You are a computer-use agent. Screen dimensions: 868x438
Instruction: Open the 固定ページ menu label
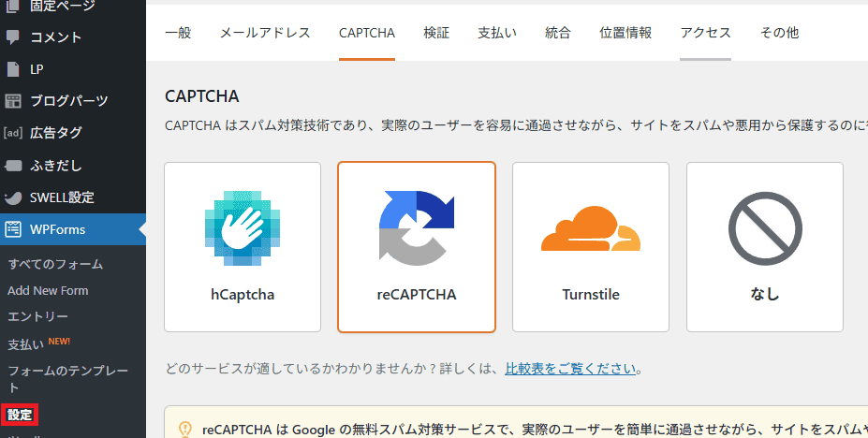click(63, 6)
